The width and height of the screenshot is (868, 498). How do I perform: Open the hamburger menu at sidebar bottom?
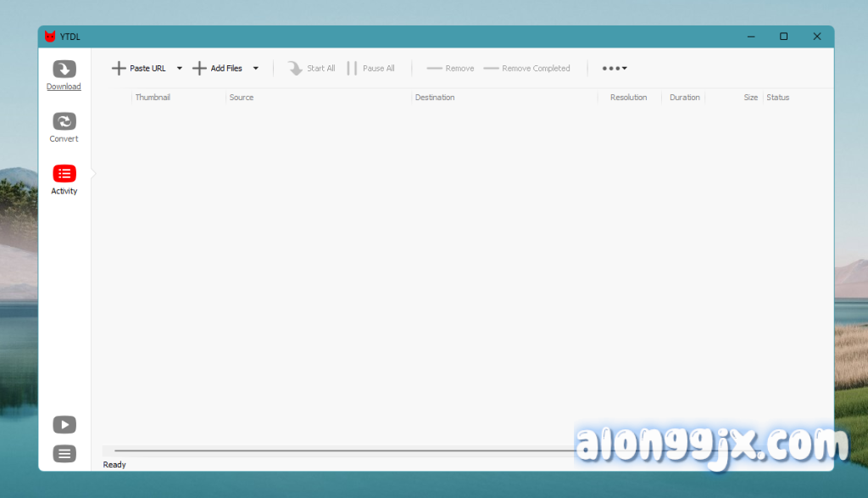point(64,454)
